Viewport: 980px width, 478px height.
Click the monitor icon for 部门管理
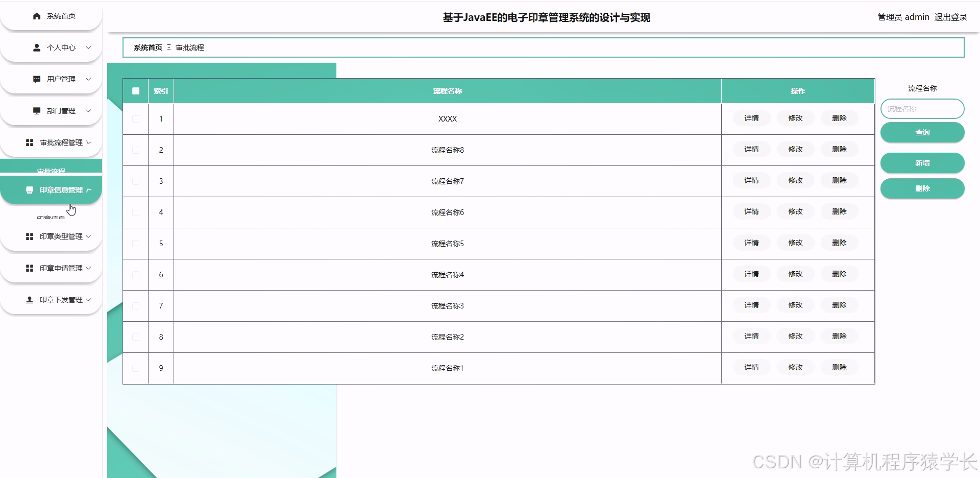point(37,111)
